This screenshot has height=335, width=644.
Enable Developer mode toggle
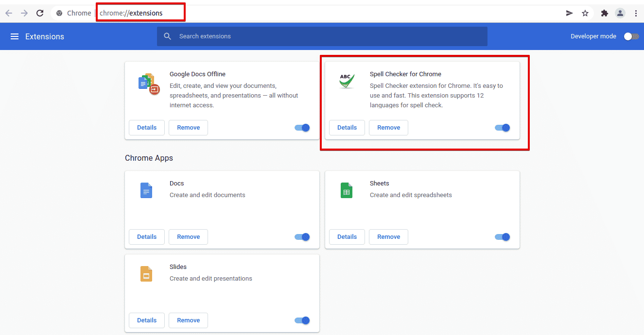tap(631, 36)
